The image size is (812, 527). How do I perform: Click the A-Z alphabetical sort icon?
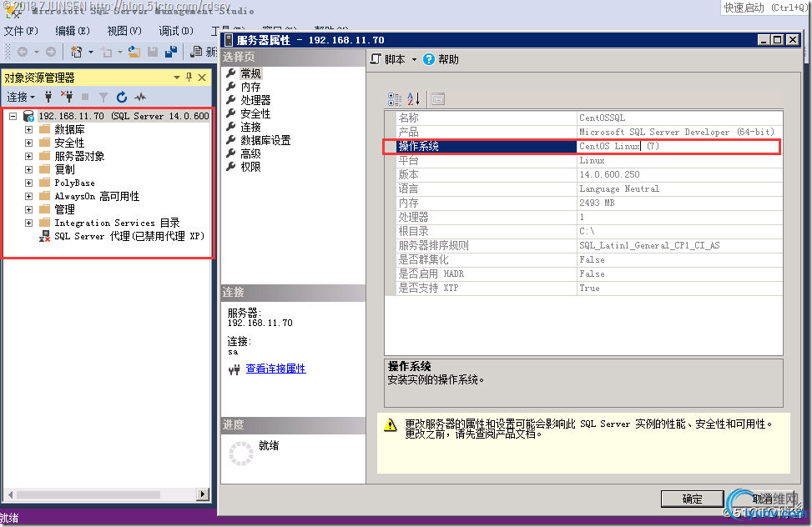coord(413,99)
